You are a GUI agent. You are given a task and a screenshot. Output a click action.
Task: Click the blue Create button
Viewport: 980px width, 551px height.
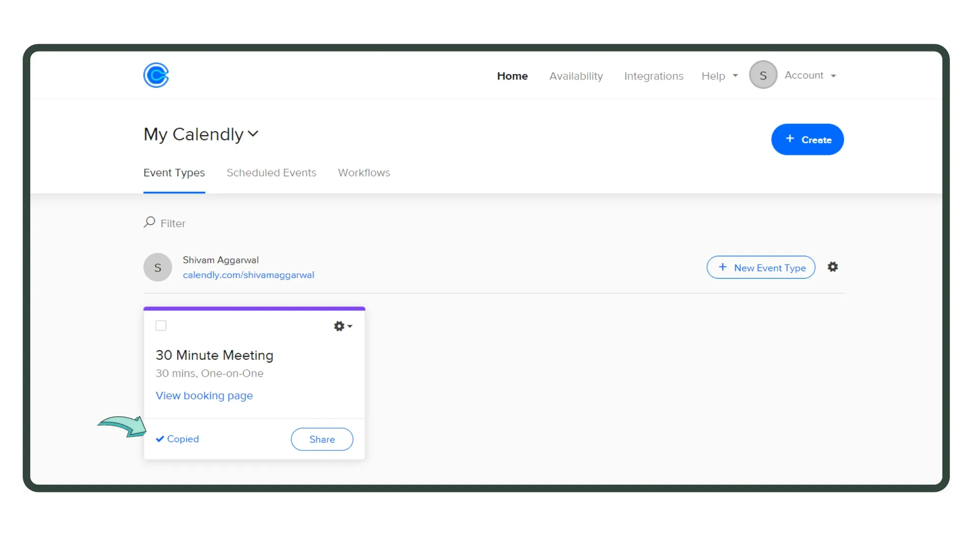pyautogui.click(x=808, y=139)
